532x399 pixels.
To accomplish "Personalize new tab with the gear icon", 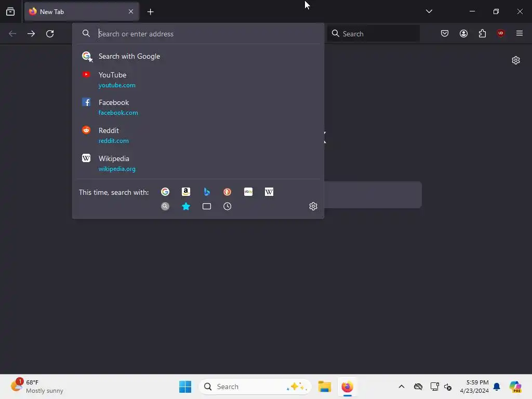I will [516, 60].
